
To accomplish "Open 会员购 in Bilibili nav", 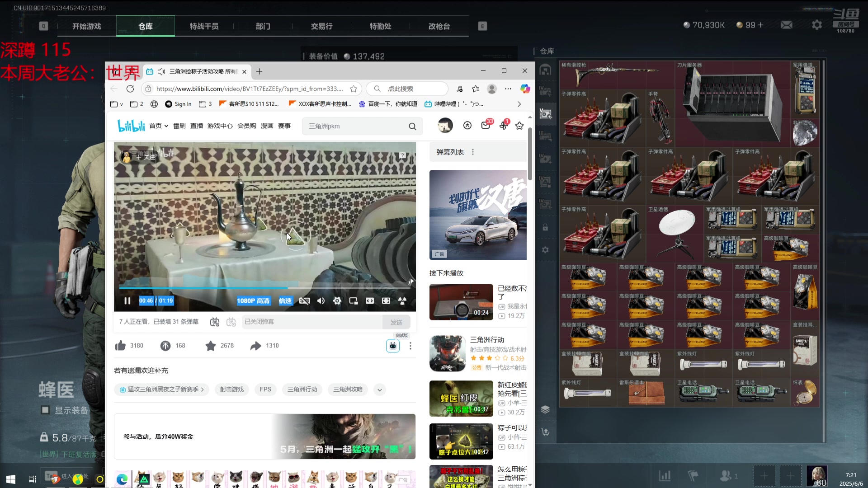I will [x=247, y=126].
